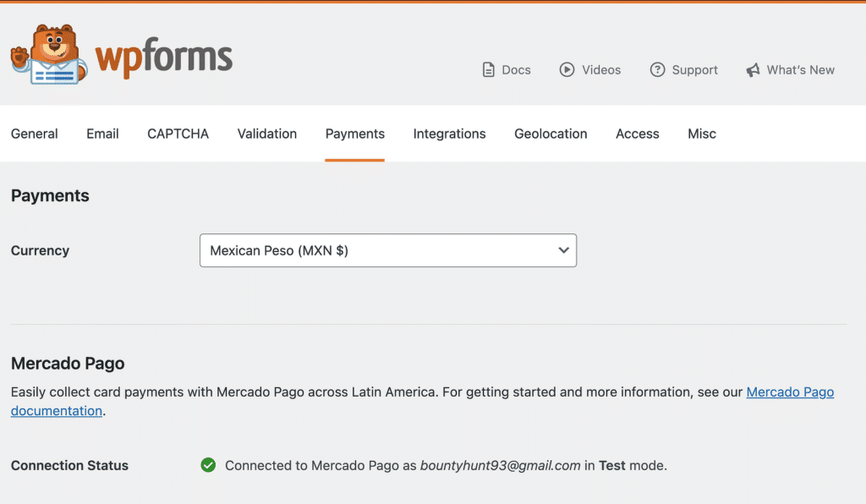866x504 pixels.
Task: Switch to the Email tab
Action: tap(102, 134)
